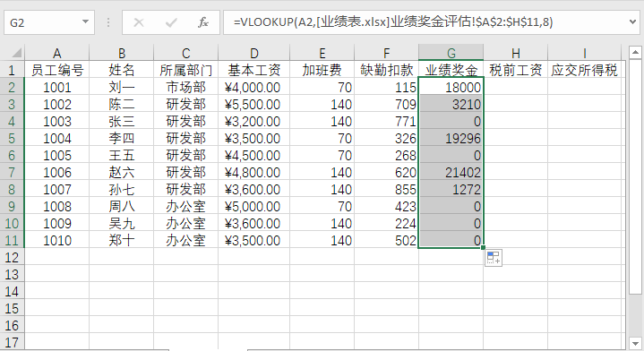The image size is (644, 351).
Task: Click cell containing 刘一
Action: pyautogui.click(x=122, y=87)
